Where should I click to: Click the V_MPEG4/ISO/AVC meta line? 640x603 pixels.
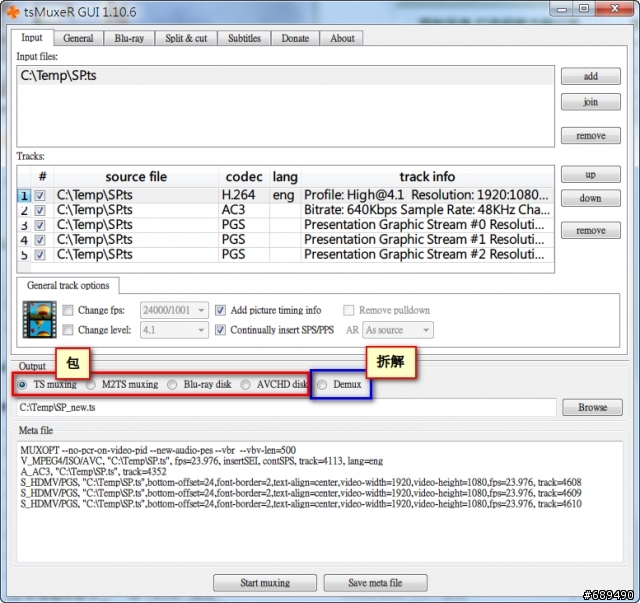pos(202,461)
